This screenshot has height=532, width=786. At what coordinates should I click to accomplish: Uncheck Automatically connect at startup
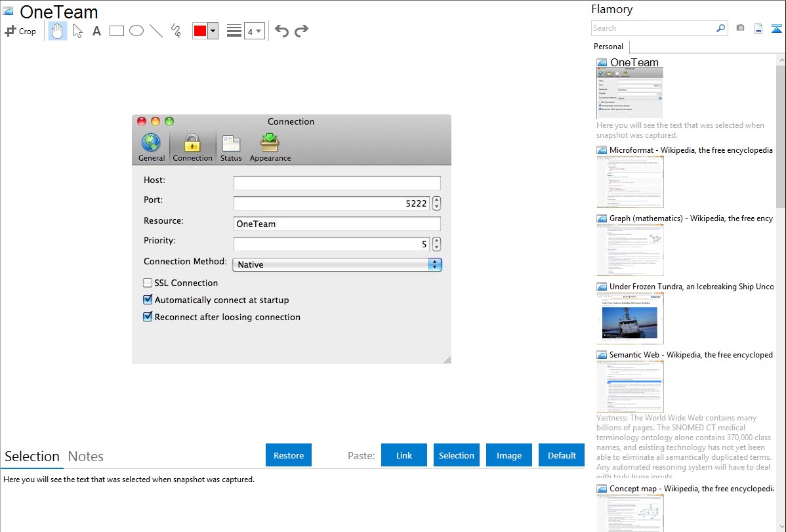(148, 300)
